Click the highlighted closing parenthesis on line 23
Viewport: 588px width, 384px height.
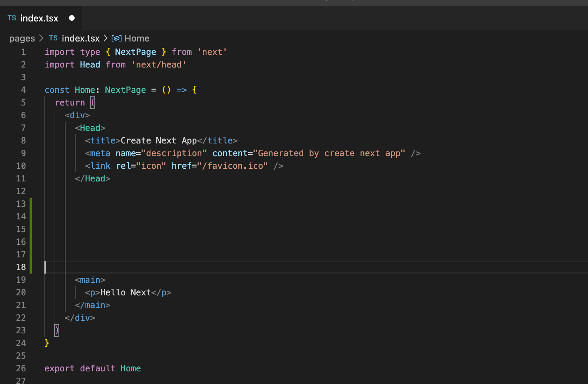click(57, 331)
